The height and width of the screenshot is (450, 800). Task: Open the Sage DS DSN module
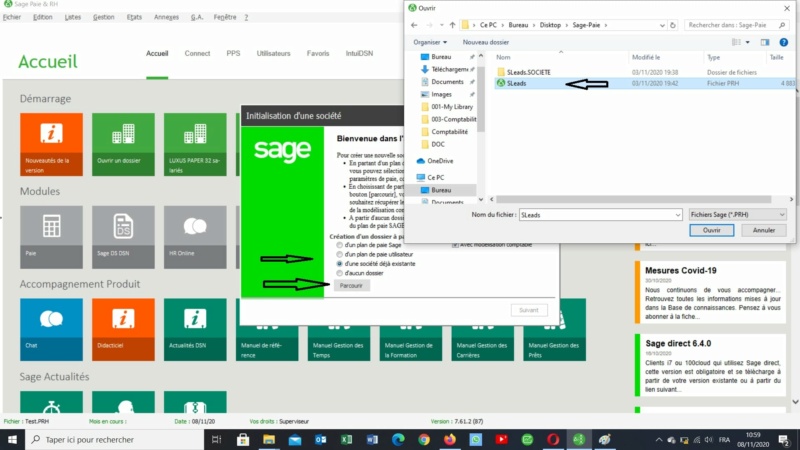(123, 237)
